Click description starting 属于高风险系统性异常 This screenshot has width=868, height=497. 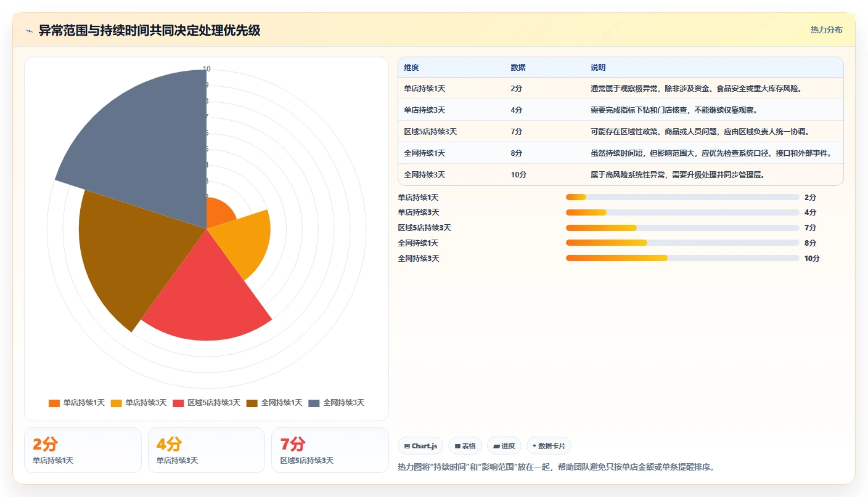coord(678,175)
